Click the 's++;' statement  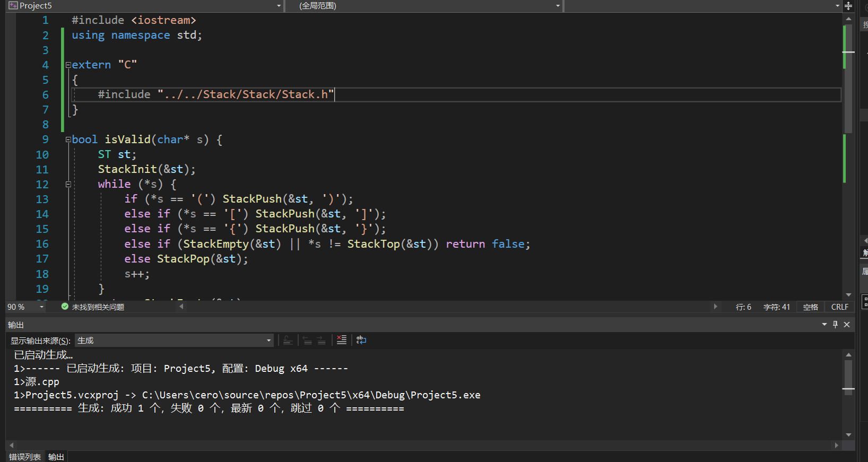coord(137,274)
